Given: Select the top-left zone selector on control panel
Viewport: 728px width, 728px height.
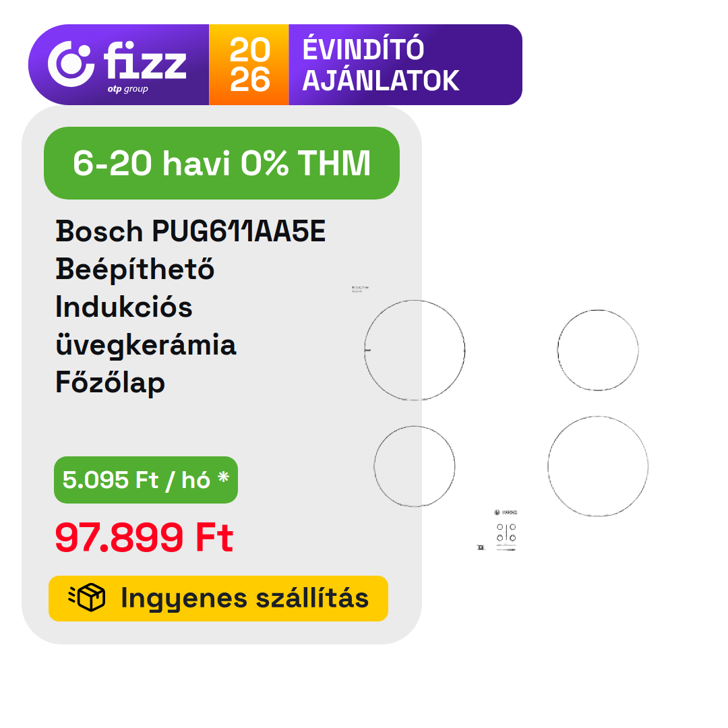Looking at the screenshot, I should pyautogui.click(x=499, y=527).
